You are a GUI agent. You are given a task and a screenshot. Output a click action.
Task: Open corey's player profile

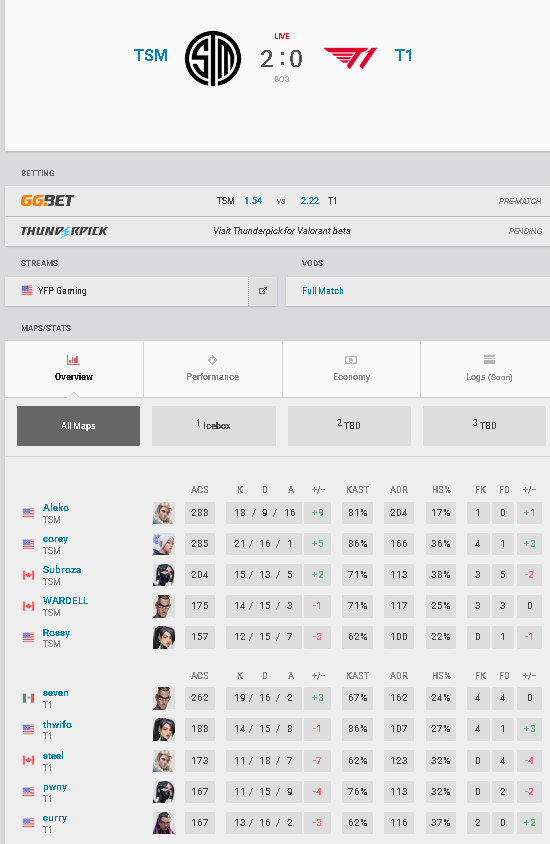(x=55, y=539)
